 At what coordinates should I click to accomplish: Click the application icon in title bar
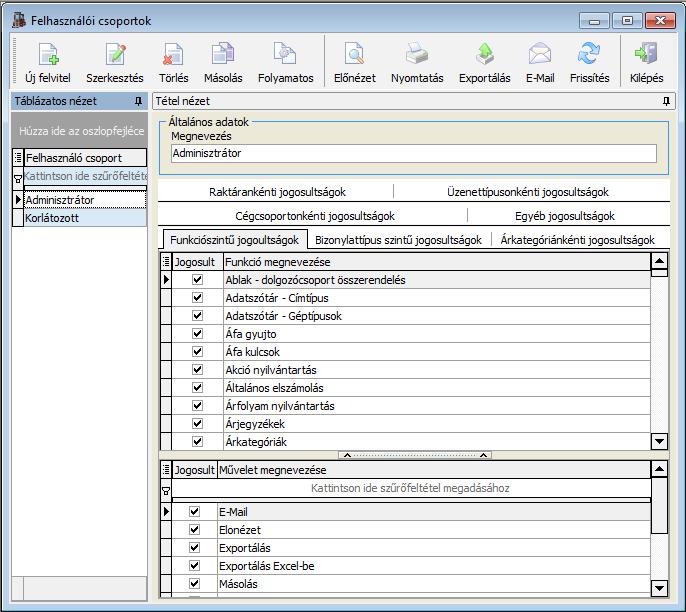19,20
